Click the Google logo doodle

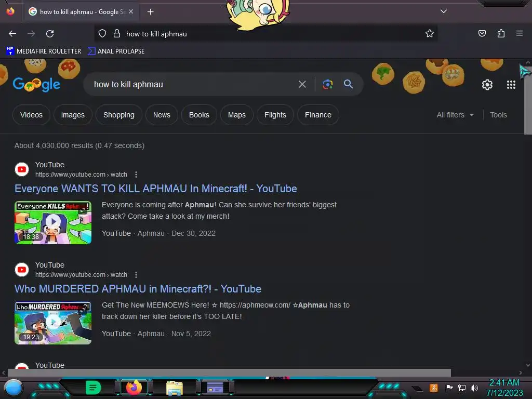37,84
